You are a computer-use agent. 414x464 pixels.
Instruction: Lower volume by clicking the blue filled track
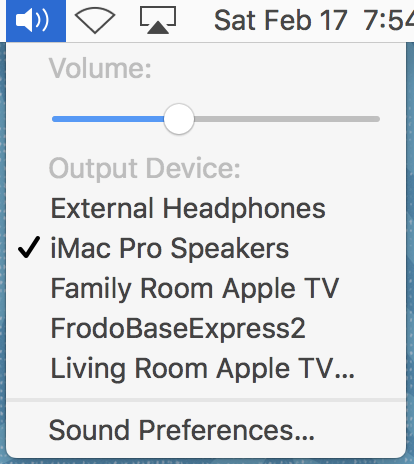(108, 119)
